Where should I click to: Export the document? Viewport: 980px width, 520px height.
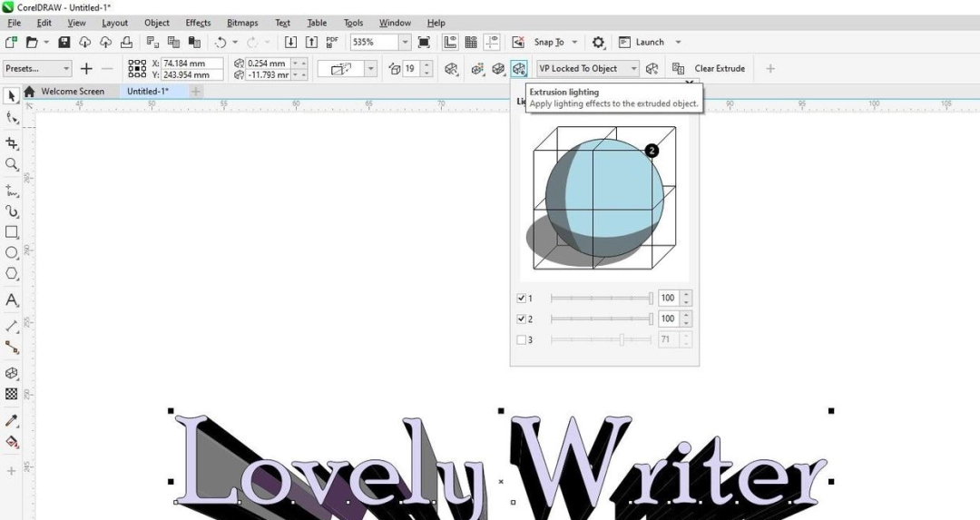point(311,42)
